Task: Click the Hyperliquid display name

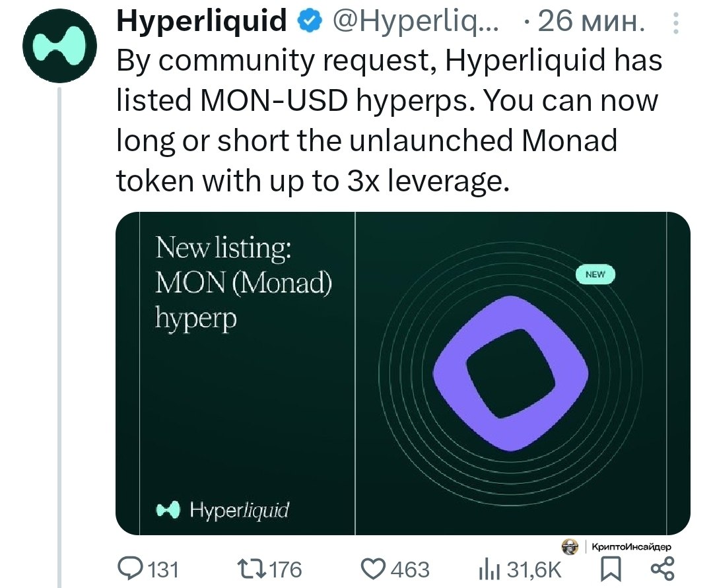Action: [201, 22]
